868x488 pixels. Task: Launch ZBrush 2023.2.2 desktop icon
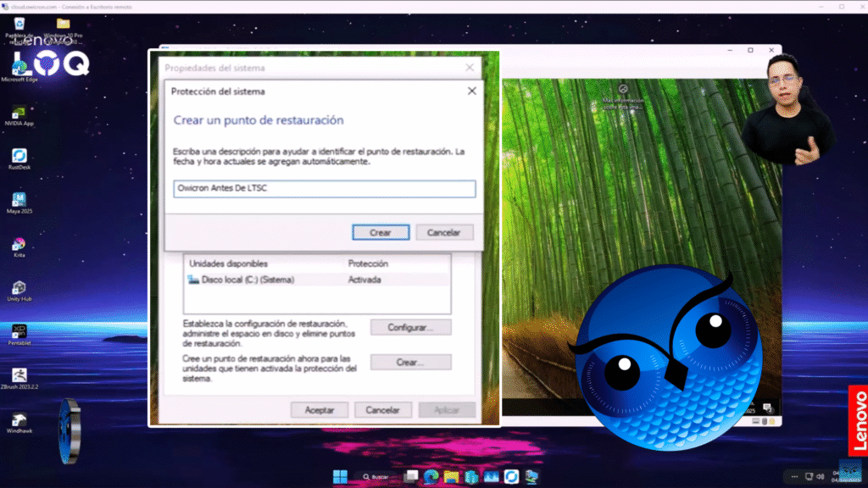pos(19,375)
